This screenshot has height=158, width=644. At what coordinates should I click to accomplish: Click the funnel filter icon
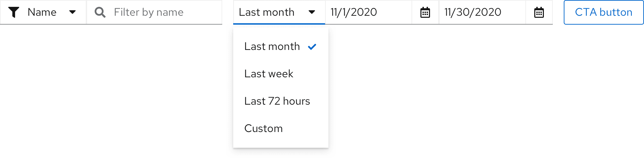[x=14, y=12]
